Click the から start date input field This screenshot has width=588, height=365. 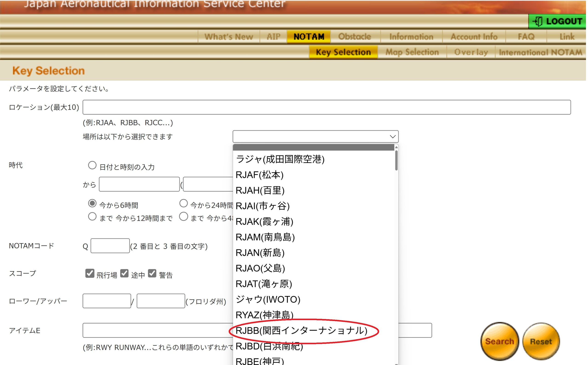coord(139,184)
